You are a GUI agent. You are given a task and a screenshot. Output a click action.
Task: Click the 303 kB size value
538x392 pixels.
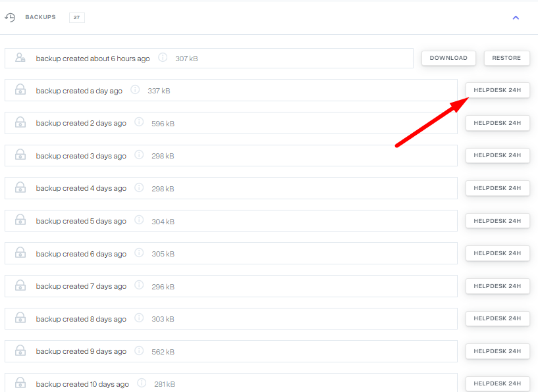tap(163, 319)
